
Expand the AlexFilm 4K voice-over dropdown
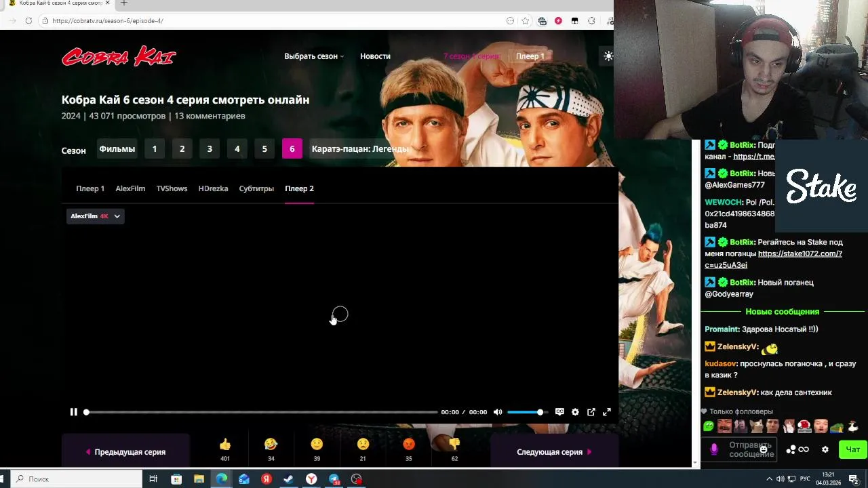[x=95, y=216]
